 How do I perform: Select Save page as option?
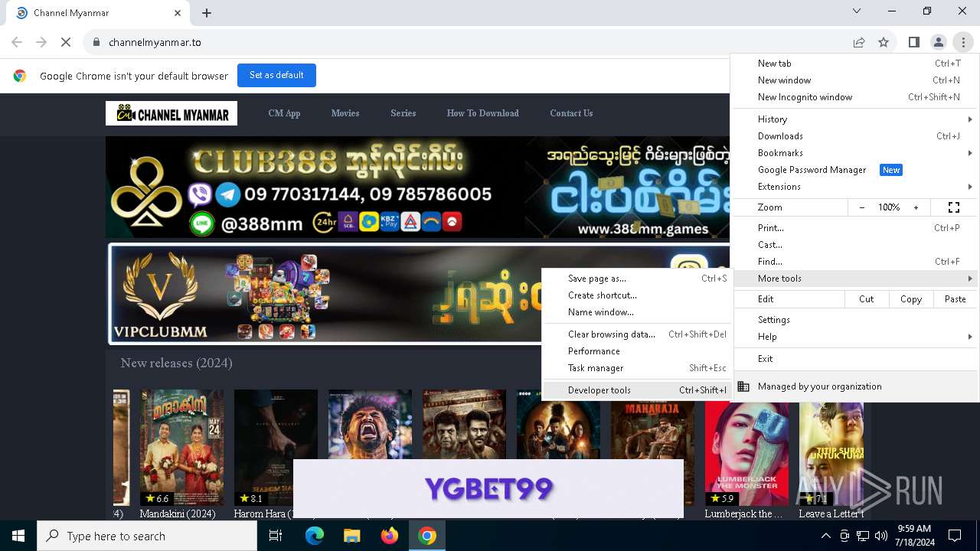click(637, 279)
